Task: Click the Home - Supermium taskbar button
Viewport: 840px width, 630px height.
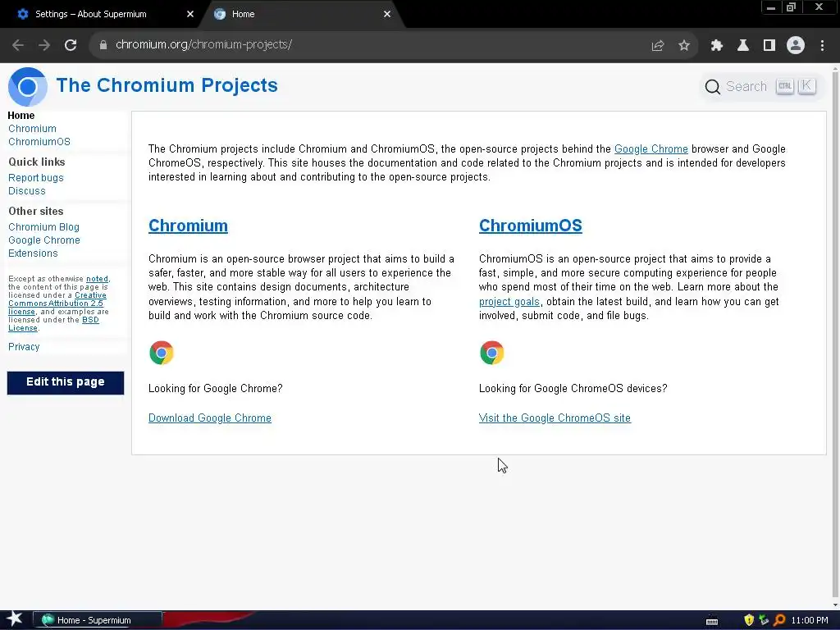Action: (98, 620)
